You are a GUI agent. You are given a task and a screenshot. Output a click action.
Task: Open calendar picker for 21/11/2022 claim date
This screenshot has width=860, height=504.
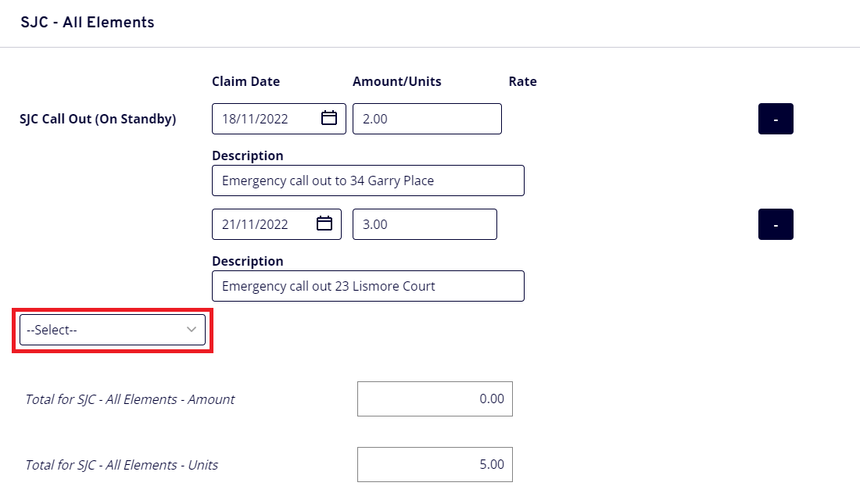pos(324,224)
